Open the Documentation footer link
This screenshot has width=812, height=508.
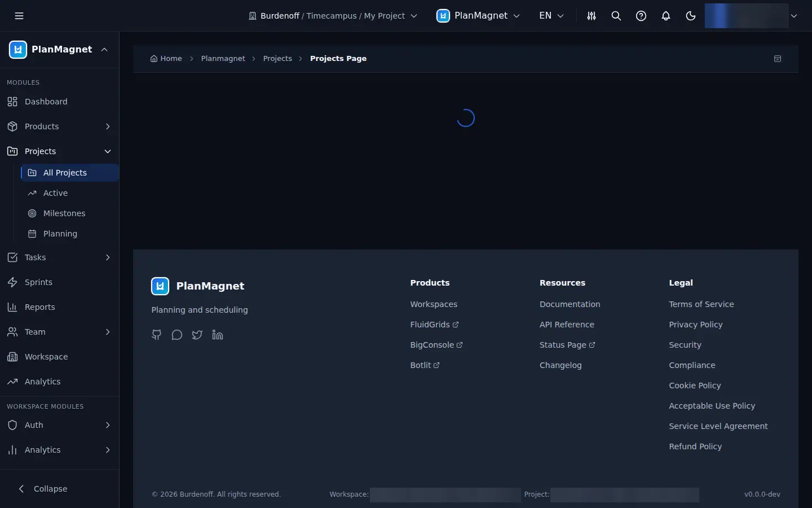click(570, 304)
